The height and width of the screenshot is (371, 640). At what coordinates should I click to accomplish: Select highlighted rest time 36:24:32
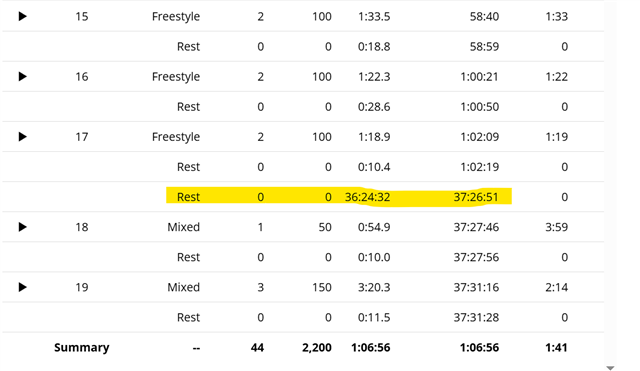tap(367, 197)
